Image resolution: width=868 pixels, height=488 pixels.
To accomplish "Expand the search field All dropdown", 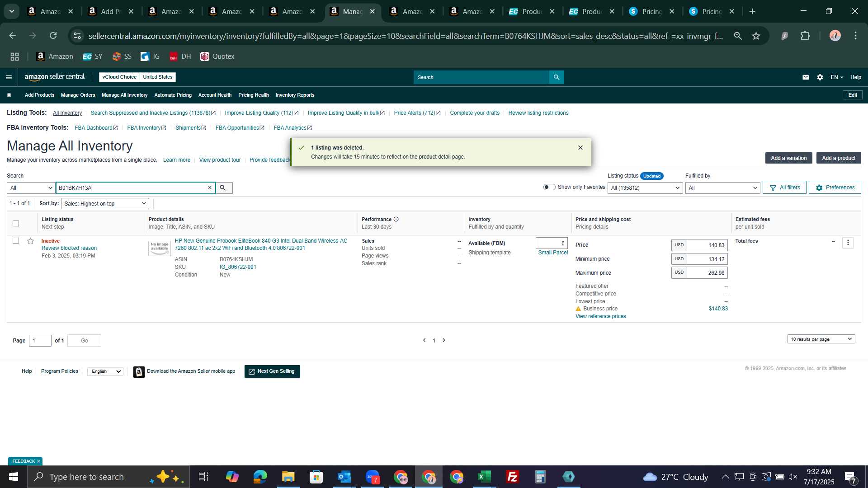I will 31,188.
